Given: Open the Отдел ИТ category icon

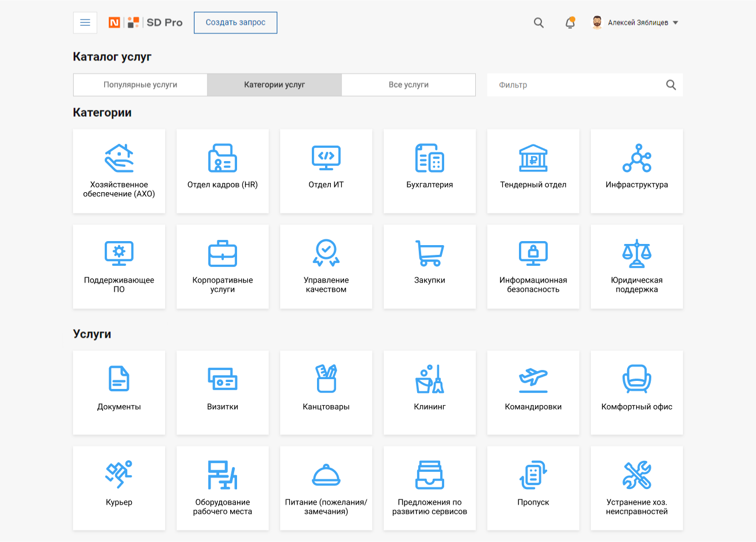Looking at the screenshot, I should tap(326, 158).
